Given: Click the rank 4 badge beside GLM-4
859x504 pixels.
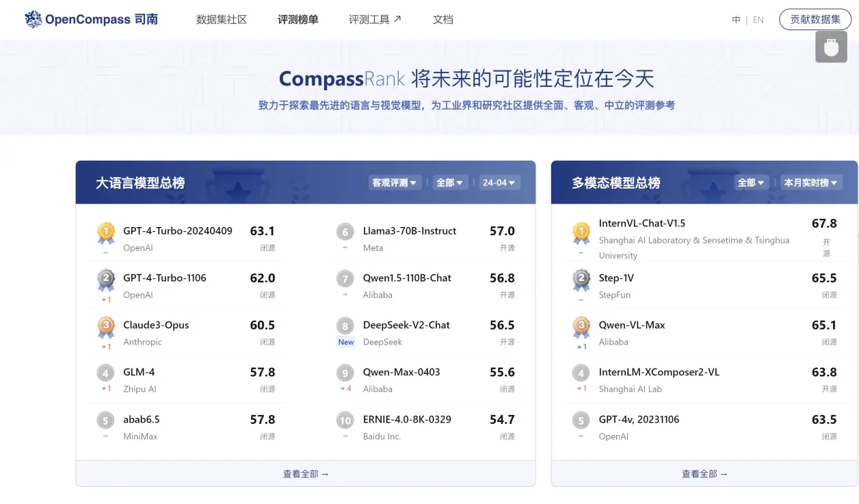Looking at the screenshot, I should tap(105, 373).
